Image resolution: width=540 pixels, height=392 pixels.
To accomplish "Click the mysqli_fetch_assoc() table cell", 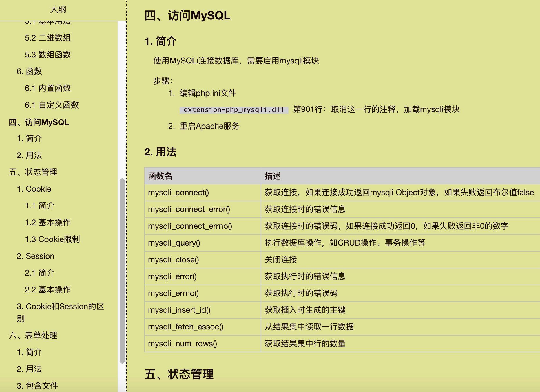I will [203, 327].
